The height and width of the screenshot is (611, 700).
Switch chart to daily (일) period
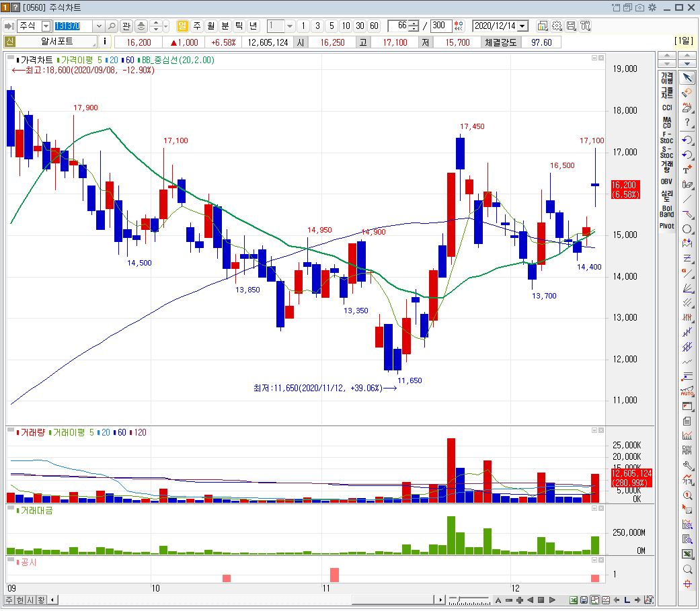pos(182,26)
